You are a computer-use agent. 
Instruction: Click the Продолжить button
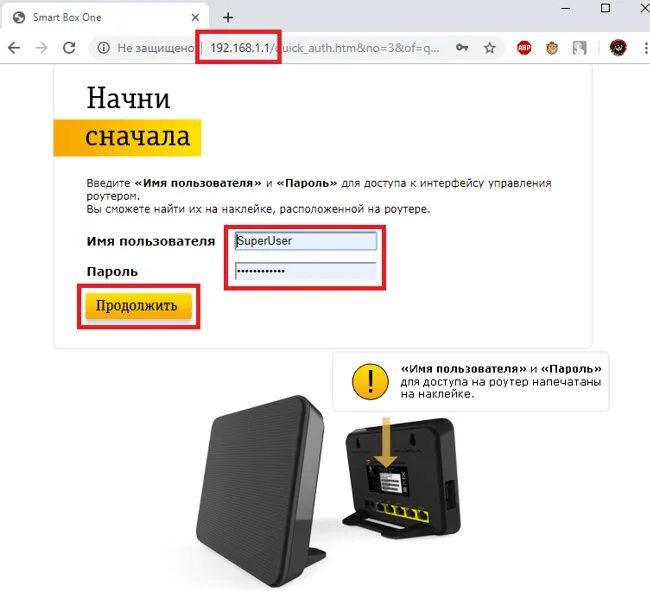pyautogui.click(x=138, y=306)
